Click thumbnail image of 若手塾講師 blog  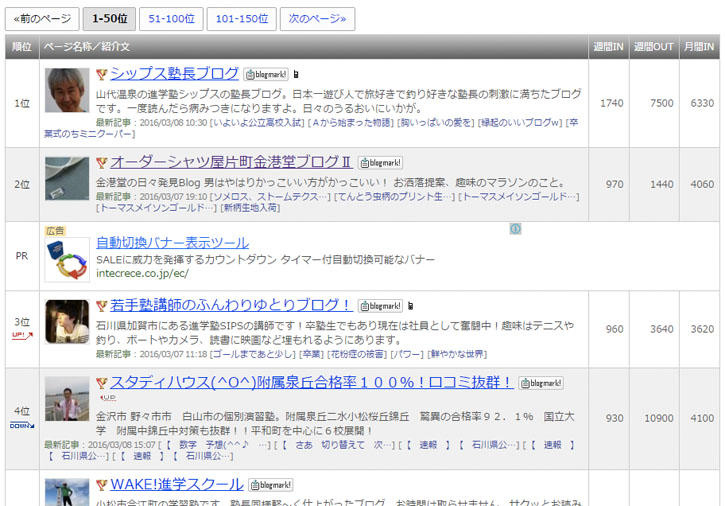(66, 321)
